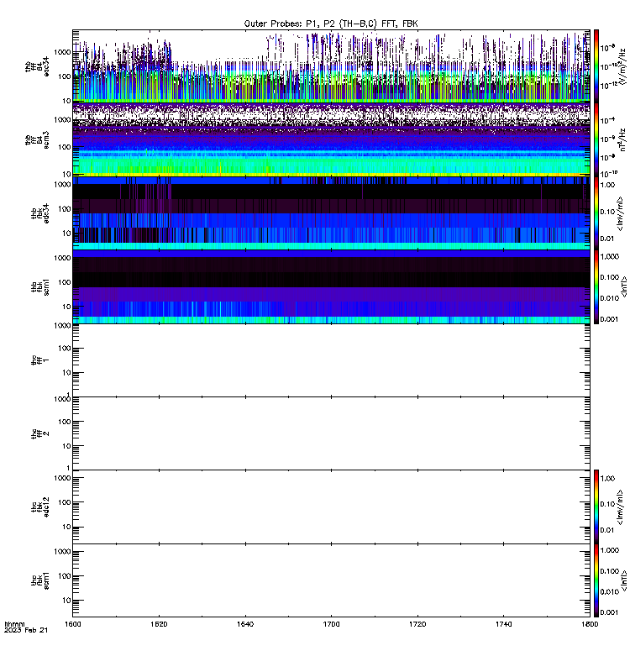Viewport: 630px width, 672px height.
Task: Click the top thb fft edc34 color bar
Action: pyautogui.click(x=596, y=66)
